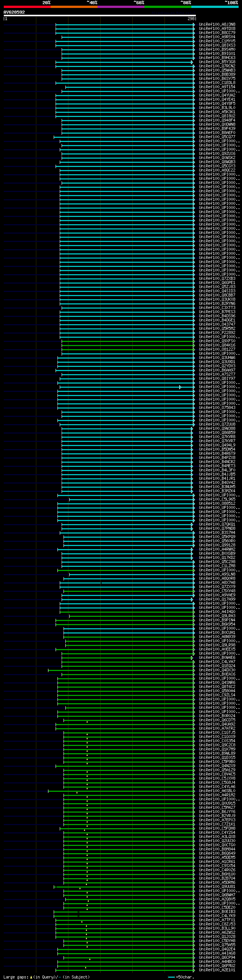This screenshot has width=242, height=980.
Task: Click label UniRef100_Q7ZXB3
Action: (x=217, y=279)
